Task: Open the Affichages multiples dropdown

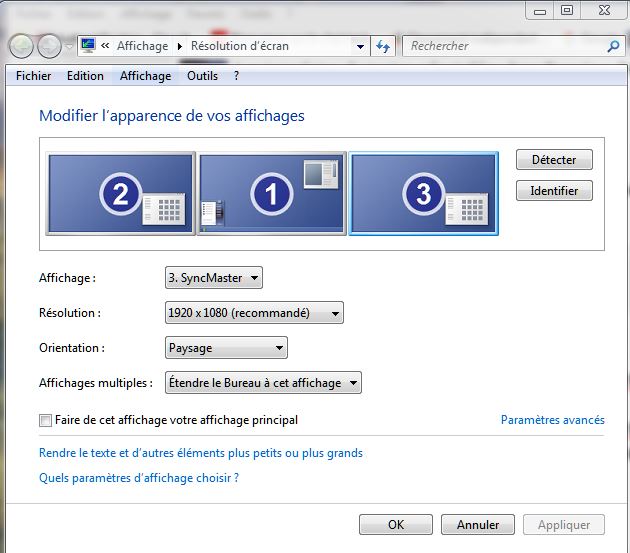Action: coord(263,383)
